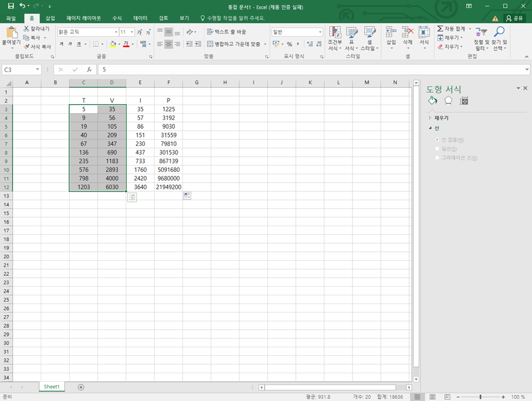This screenshot has width=532, height=401.
Task: Open Format as Table (표 서식)
Action: tap(351, 38)
